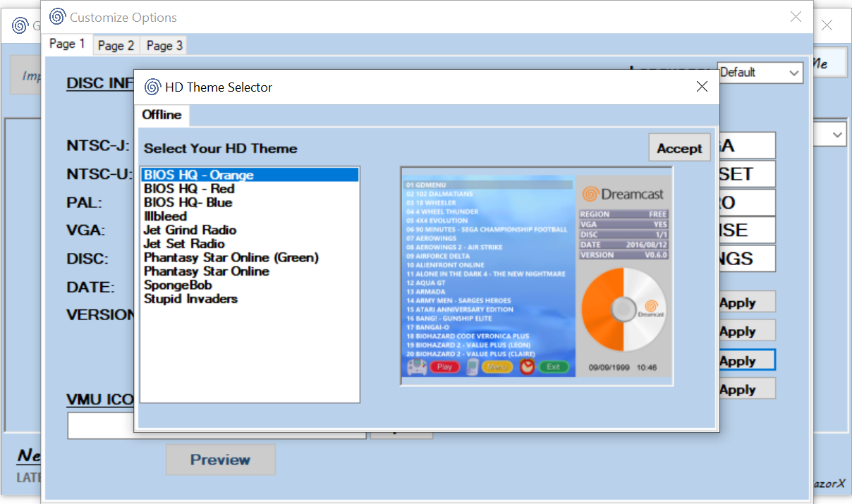Click the Customize Options swirl icon
852x504 pixels.
click(x=58, y=17)
